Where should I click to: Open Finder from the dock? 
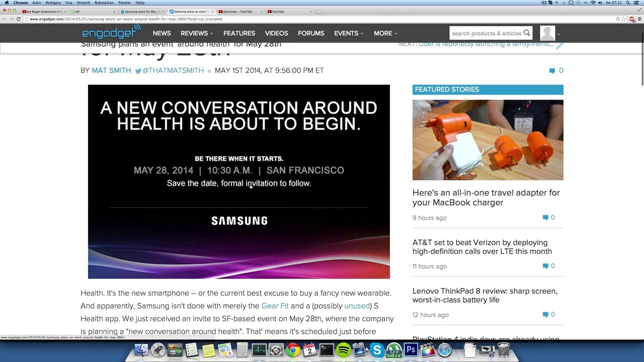point(142,350)
